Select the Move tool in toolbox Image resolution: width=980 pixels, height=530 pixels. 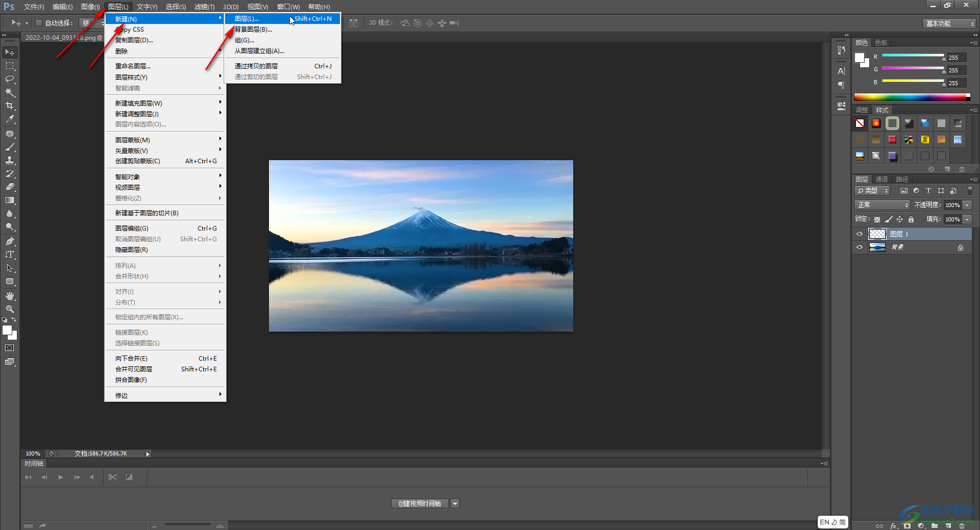(x=10, y=53)
